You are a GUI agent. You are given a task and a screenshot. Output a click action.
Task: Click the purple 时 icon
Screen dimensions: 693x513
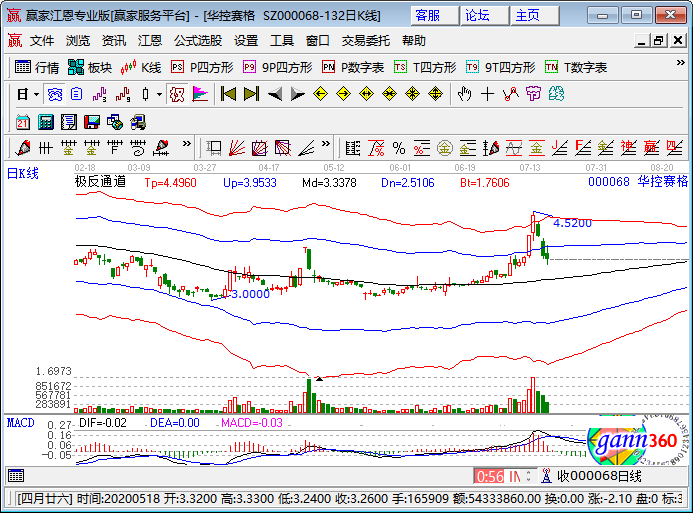pos(533,94)
